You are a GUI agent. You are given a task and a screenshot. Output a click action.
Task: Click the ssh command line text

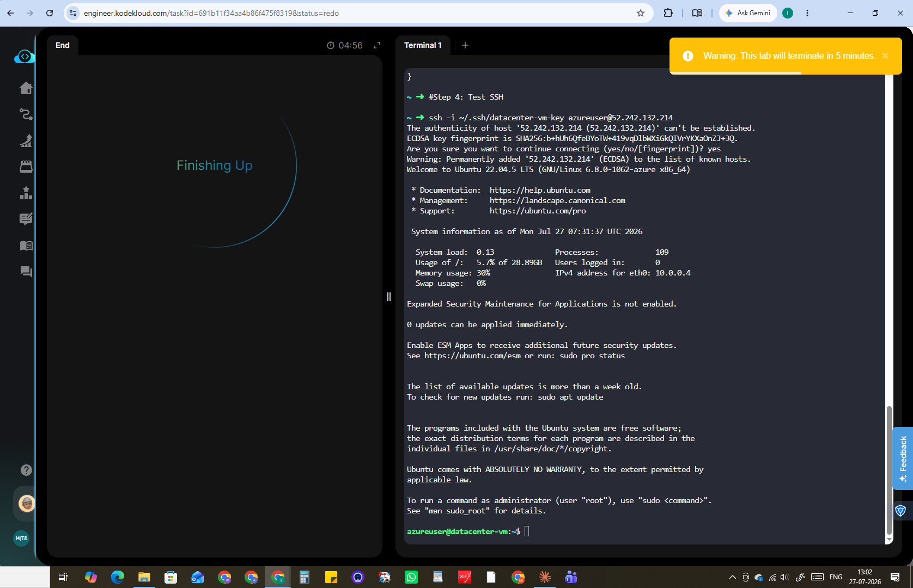(x=551, y=118)
